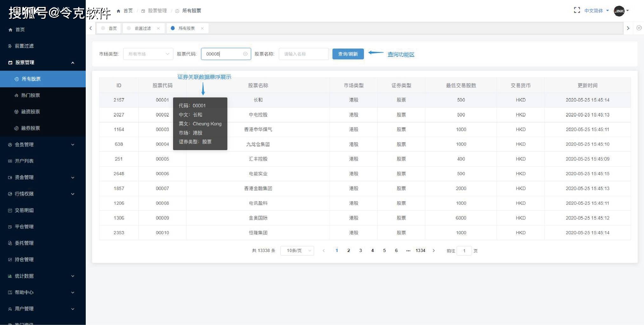Click the 更新时间 column header

click(587, 85)
